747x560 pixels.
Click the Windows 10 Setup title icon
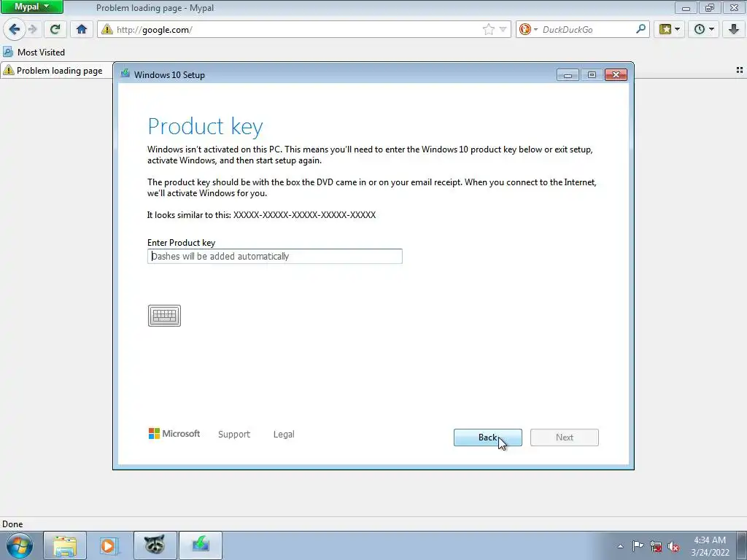pyautogui.click(x=125, y=74)
